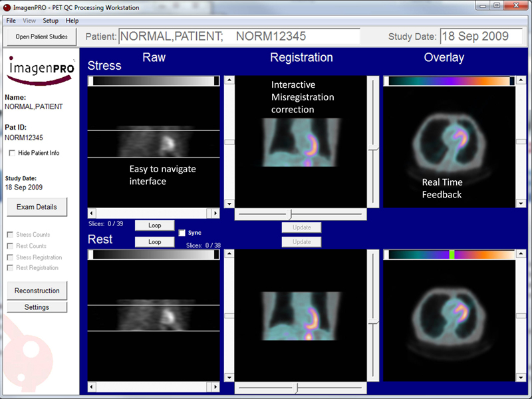This screenshot has width=532, height=399.
Task: Start Reconstruction from the sidebar
Action: coord(37,291)
